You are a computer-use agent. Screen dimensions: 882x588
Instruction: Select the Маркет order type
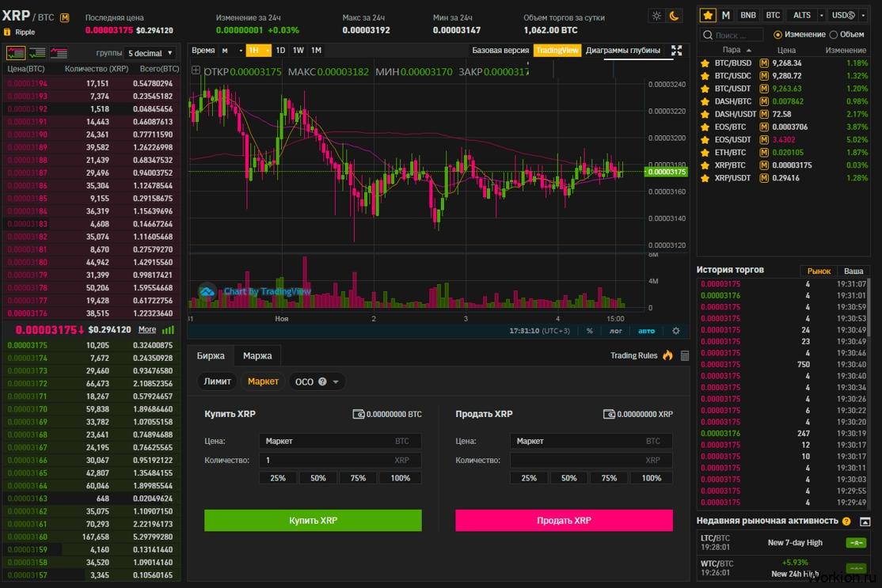coord(263,381)
